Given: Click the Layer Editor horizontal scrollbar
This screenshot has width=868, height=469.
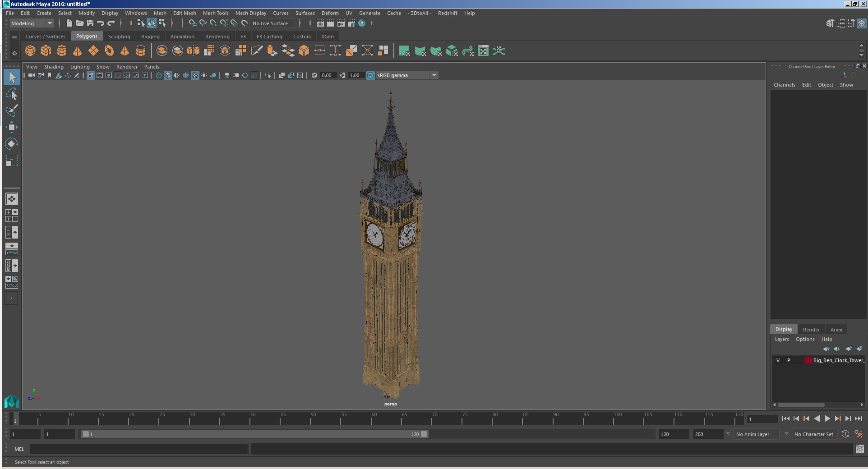Looking at the screenshot, I should pyautogui.click(x=801, y=405).
